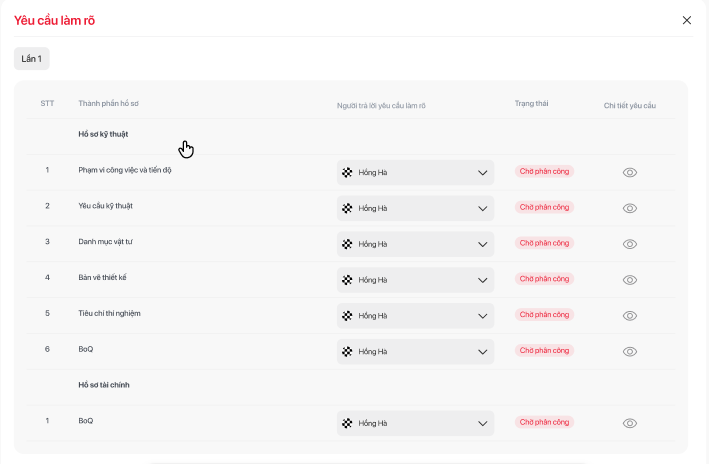View details of BoQ under Hồ sơ kỹ thuật
The height and width of the screenshot is (464, 709).
coord(629,352)
